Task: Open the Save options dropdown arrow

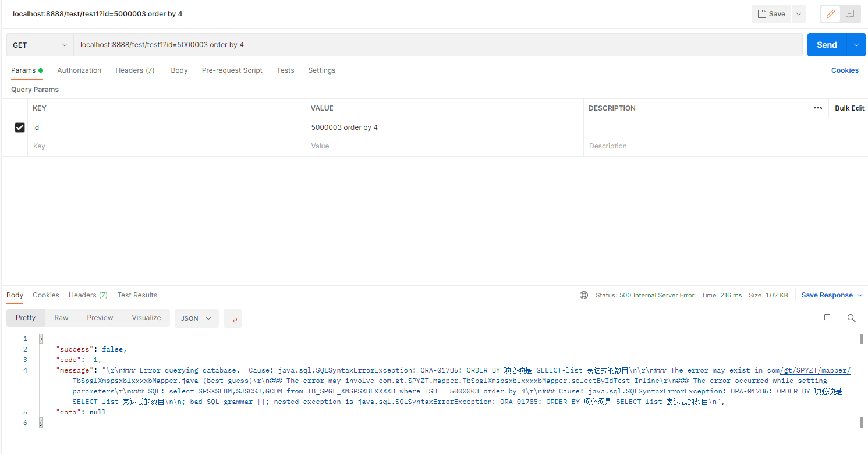Action: click(x=798, y=14)
